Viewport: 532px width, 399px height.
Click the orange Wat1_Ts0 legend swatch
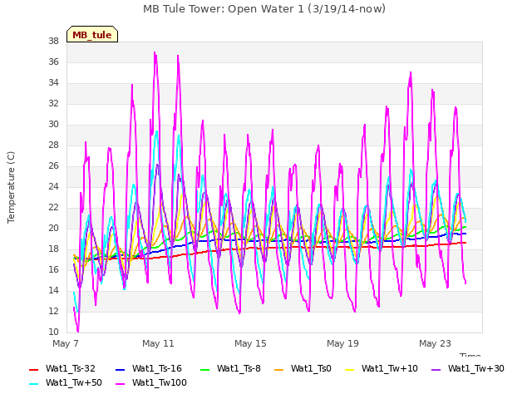point(279,370)
